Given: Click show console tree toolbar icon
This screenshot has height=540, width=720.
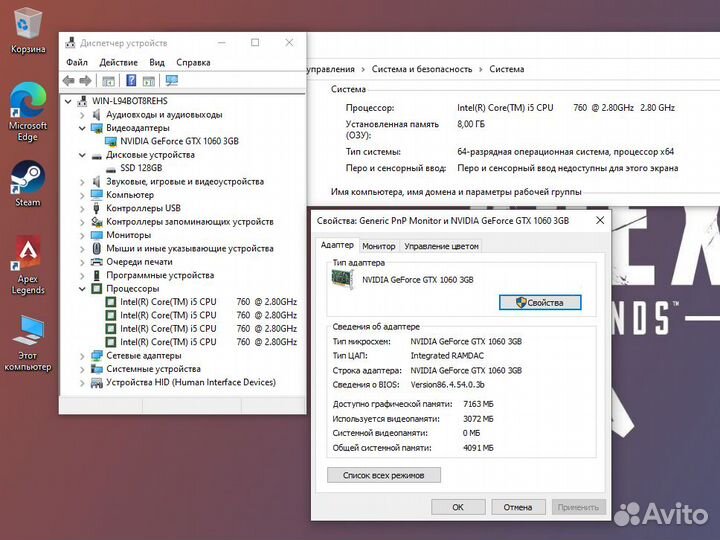Looking at the screenshot, I should [108, 81].
